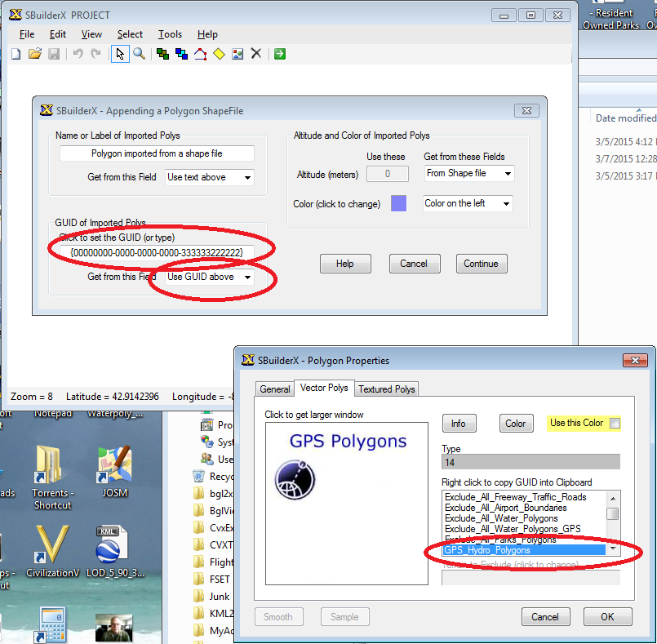Click the purple color swatch to change
Viewport: 657px width, 644px height.
click(x=398, y=203)
